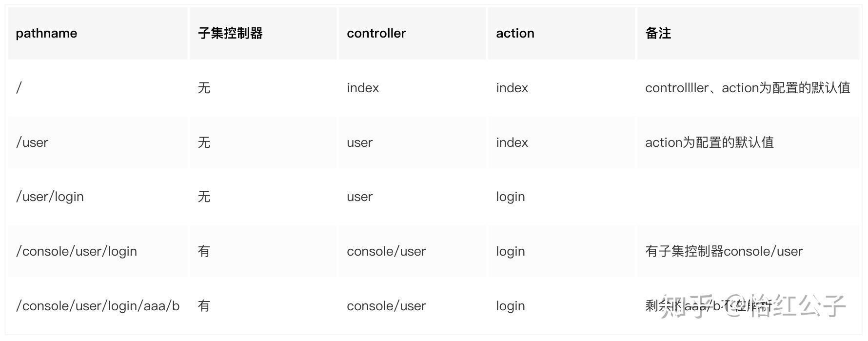Screen dimensions: 868x341
Task: Click the 子集控制器 column header
Action: 230,33
